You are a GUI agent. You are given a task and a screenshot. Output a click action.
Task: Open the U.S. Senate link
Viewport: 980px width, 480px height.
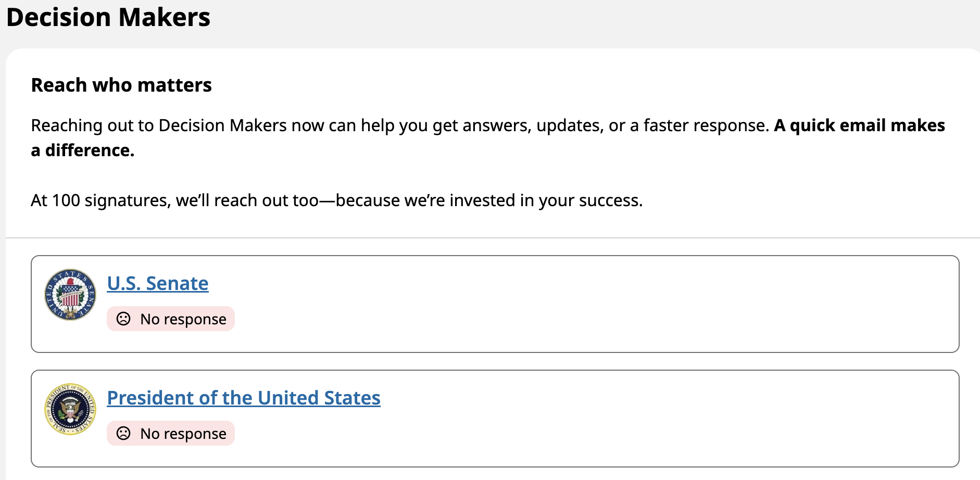pyautogui.click(x=158, y=283)
